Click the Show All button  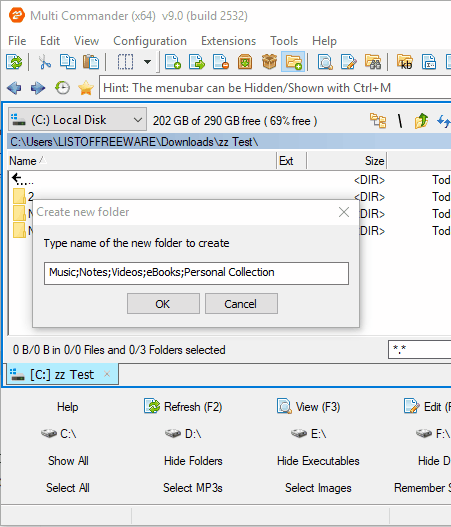coord(68,460)
